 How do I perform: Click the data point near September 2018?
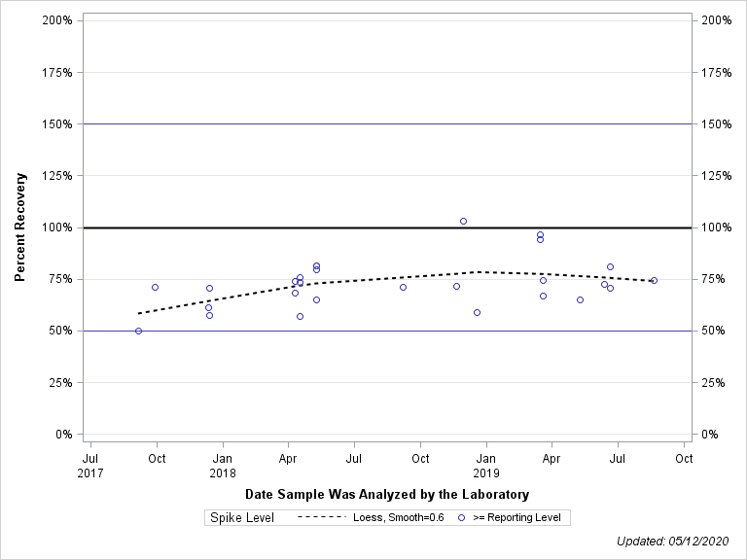click(403, 287)
